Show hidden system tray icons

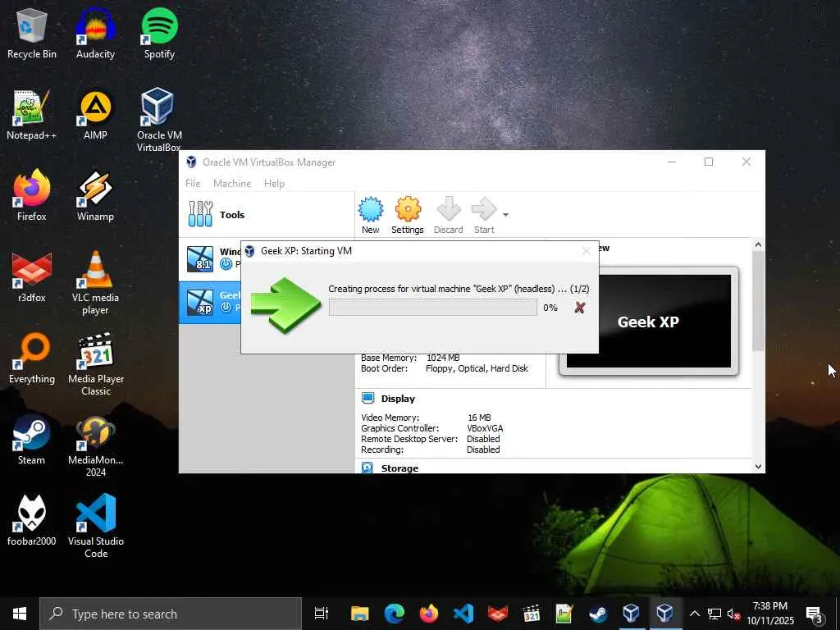point(694,614)
